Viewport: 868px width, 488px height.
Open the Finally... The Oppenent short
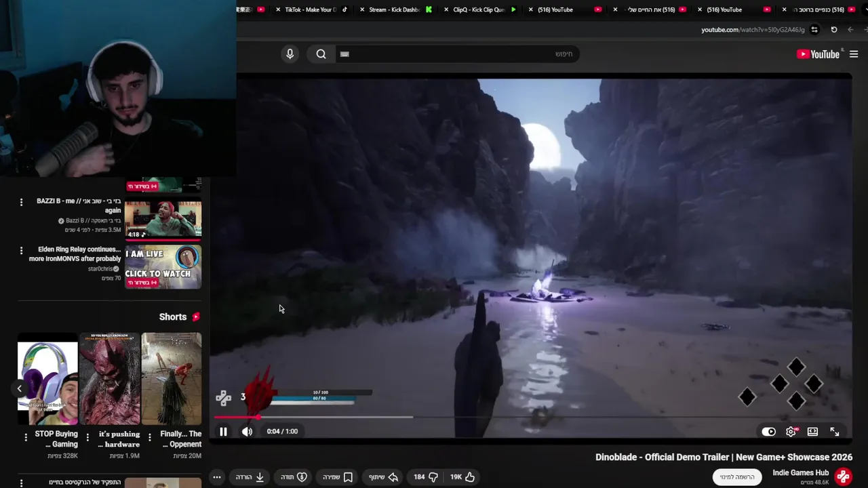172,378
